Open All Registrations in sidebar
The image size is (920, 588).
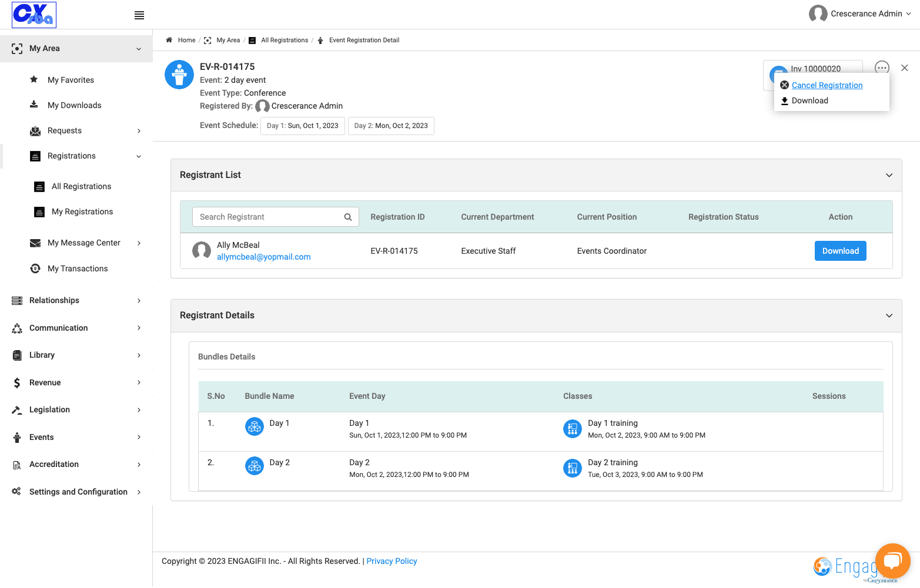(81, 186)
